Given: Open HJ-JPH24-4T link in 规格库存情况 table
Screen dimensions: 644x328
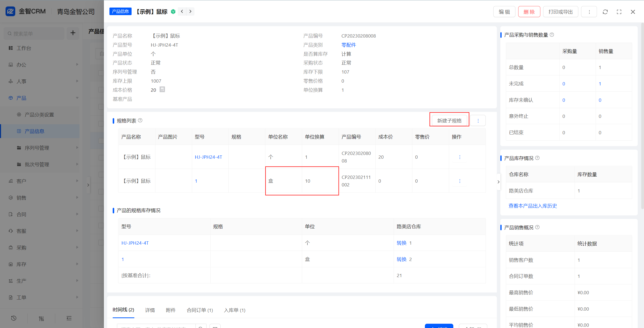Looking at the screenshot, I should pos(135,243).
